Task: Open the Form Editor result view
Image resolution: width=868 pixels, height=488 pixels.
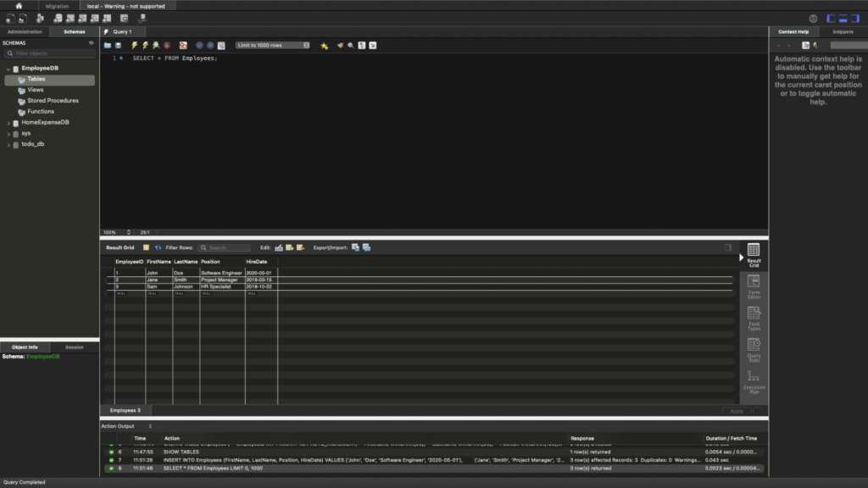Action: click(x=754, y=287)
